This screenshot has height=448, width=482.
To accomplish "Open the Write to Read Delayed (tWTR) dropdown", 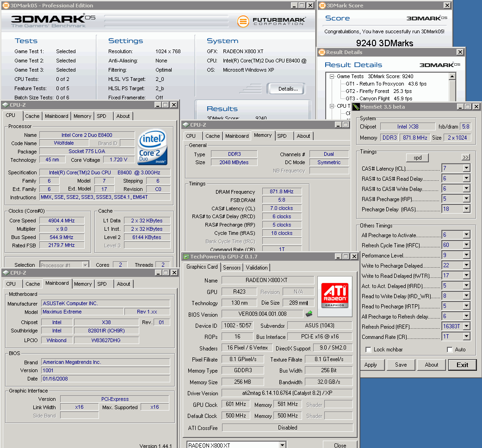I will [x=467, y=275].
